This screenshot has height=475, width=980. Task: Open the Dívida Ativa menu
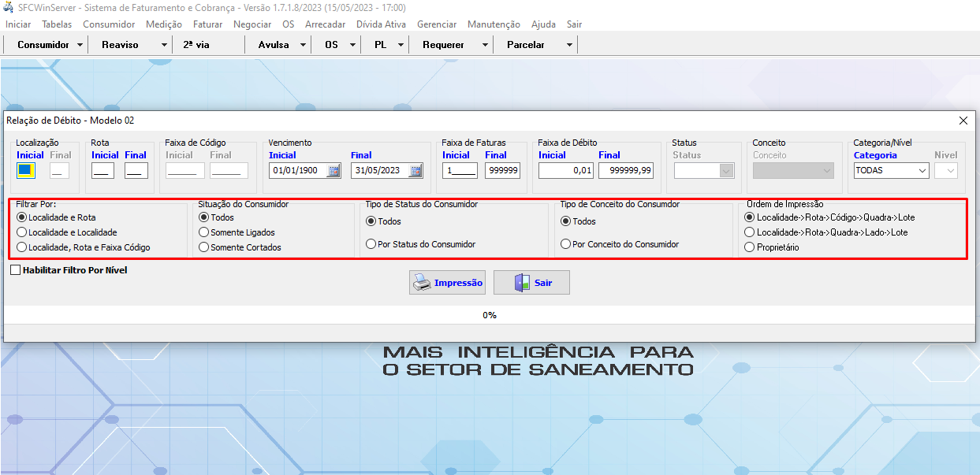[381, 24]
